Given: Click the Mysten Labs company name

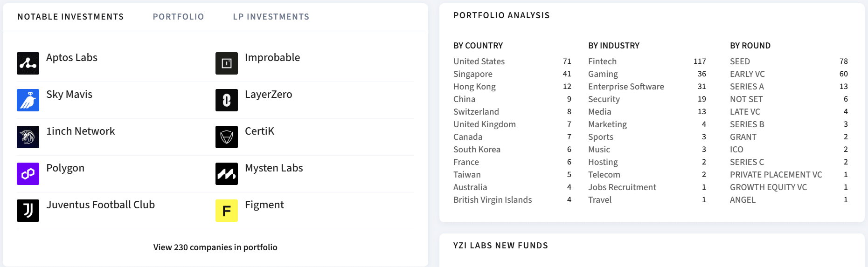Looking at the screenshot, I should (x=274, y=168).
